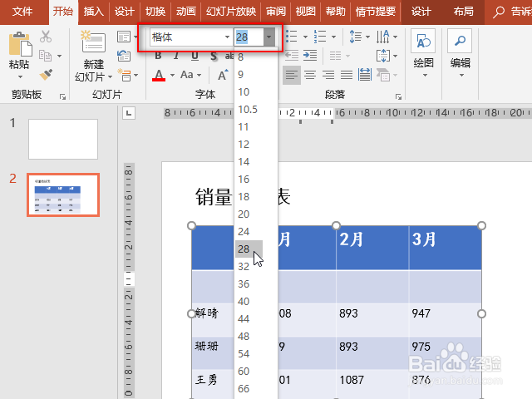Viewport: 532px width, 399px height.
Task: Expand the Paste options arrow
Action: coord(20,76)
